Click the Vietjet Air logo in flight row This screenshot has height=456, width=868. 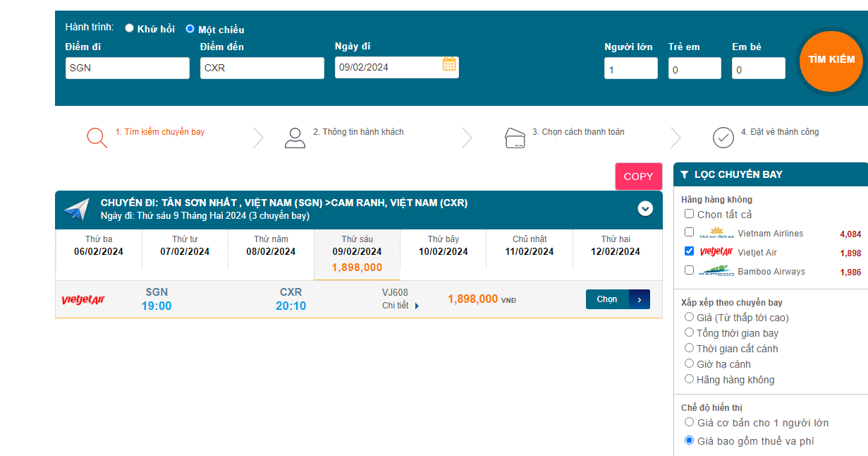pyautogui.click(x=83, y=300)
